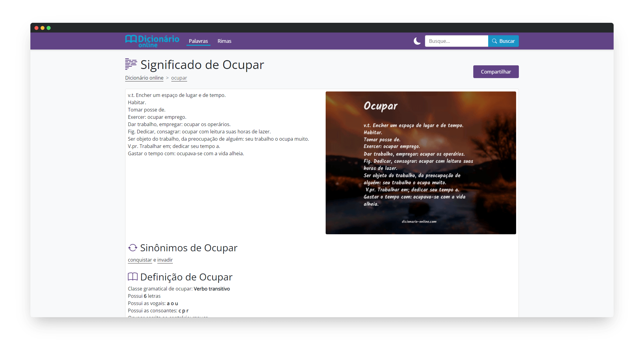Click the line 'Possui 6 letras'
Image resolution: width=644 pixels, height=340 pixels.
[144, 296]
